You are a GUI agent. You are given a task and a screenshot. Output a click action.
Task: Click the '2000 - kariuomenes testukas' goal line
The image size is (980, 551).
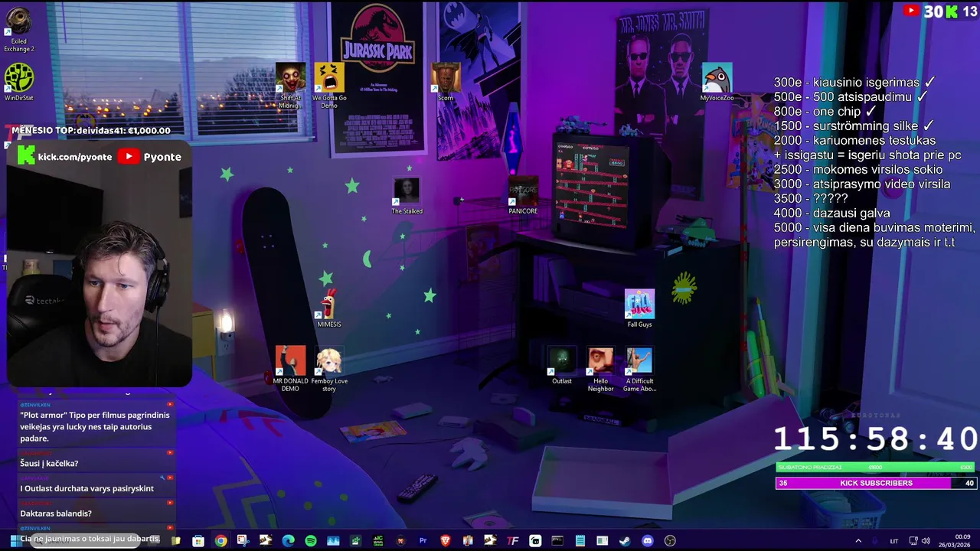tap(854, 141)
